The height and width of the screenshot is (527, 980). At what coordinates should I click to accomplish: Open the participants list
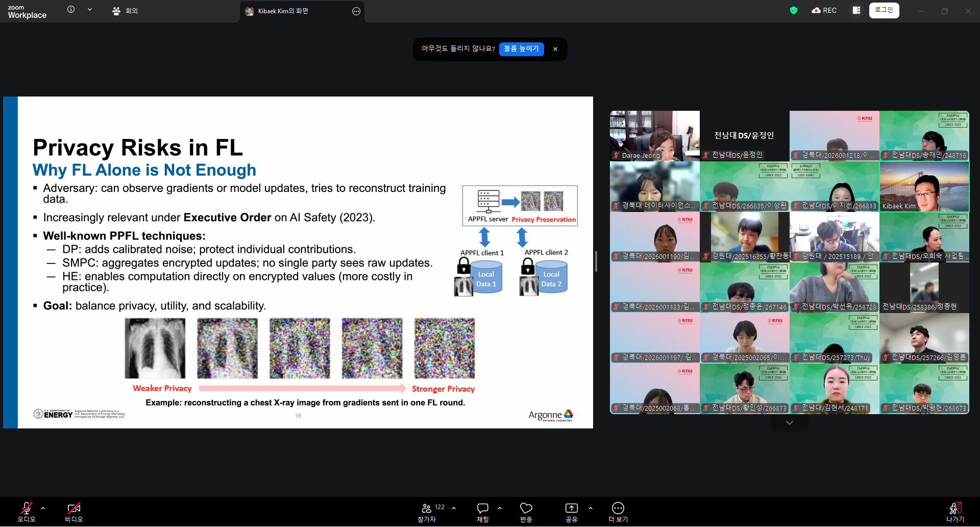click(427, 512)
